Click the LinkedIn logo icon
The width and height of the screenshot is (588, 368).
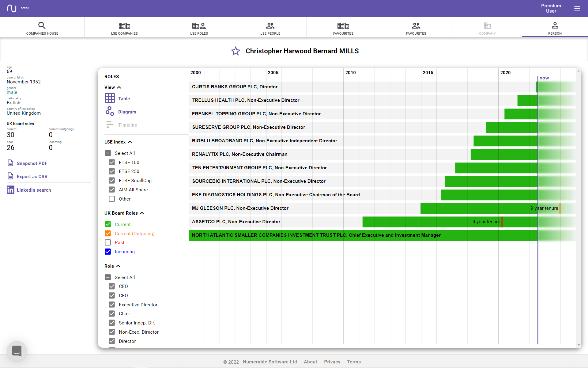[10, 190]
